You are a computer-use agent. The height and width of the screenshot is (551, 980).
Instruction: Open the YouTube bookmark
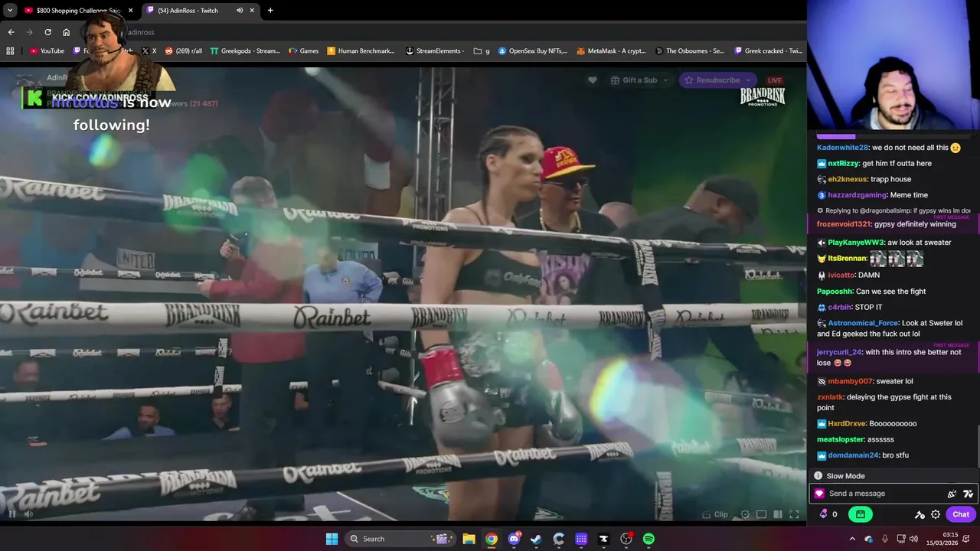click(x=47, y=51)
